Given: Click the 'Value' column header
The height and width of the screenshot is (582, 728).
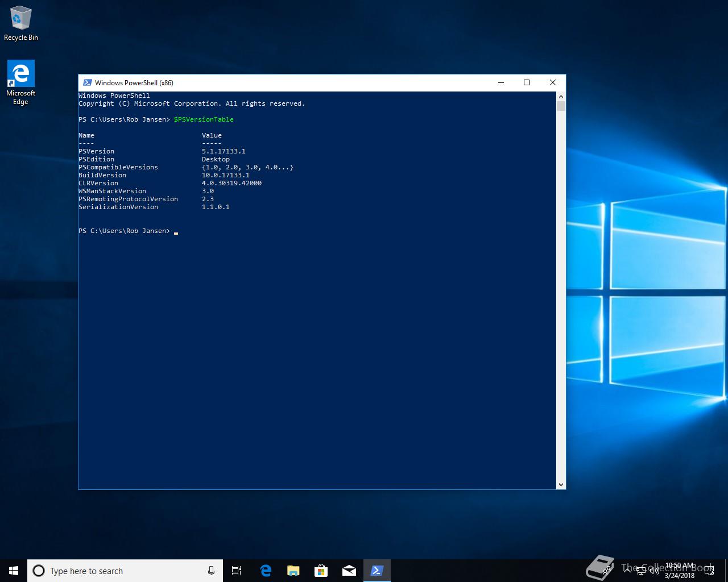Looking at the screenshot, I should (x=212, y=135).
